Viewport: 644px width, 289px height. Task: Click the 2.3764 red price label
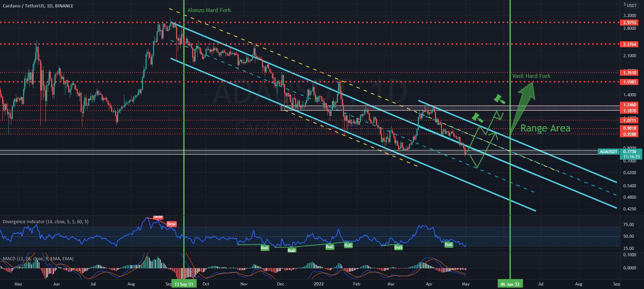(x=630, y=44)
